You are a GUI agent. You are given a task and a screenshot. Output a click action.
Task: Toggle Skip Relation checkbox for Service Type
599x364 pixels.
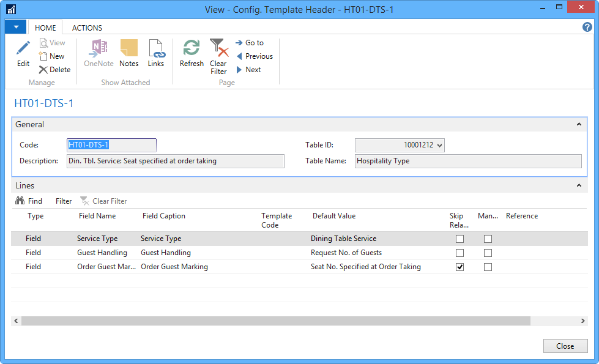click(460, 239)
